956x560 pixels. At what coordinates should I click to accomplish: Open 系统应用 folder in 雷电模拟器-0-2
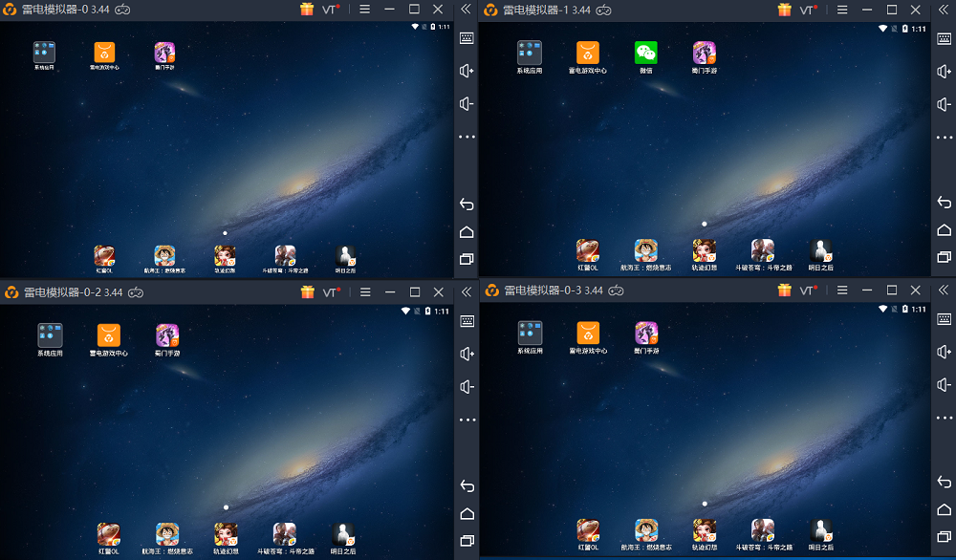pyautogui.click(x=50, y=335)
